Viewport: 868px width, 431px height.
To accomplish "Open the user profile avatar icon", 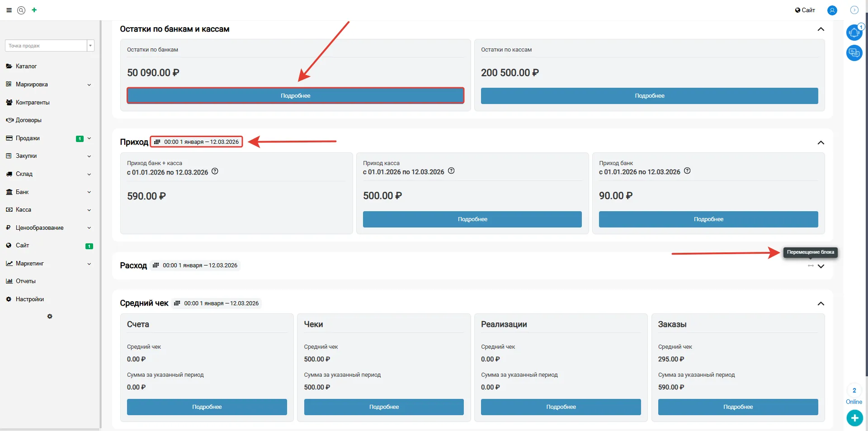I will [832, 10].
